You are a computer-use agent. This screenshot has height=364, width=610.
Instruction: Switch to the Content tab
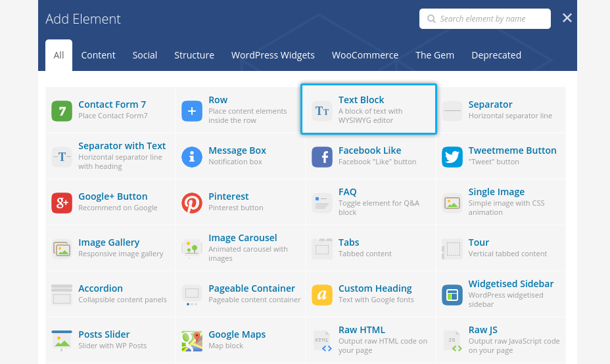[x=98, y=55]
